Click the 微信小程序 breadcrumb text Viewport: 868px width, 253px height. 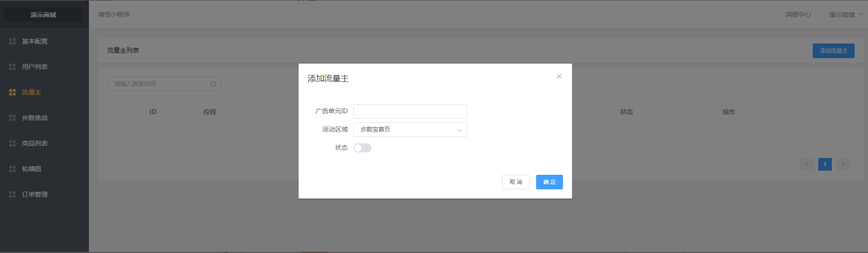point(114,15)
